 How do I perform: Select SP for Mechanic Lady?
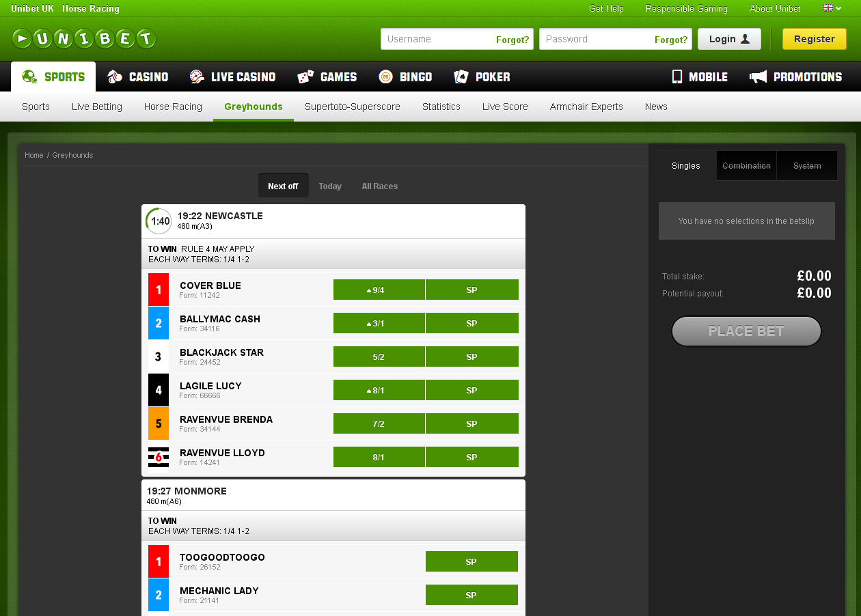471,595
